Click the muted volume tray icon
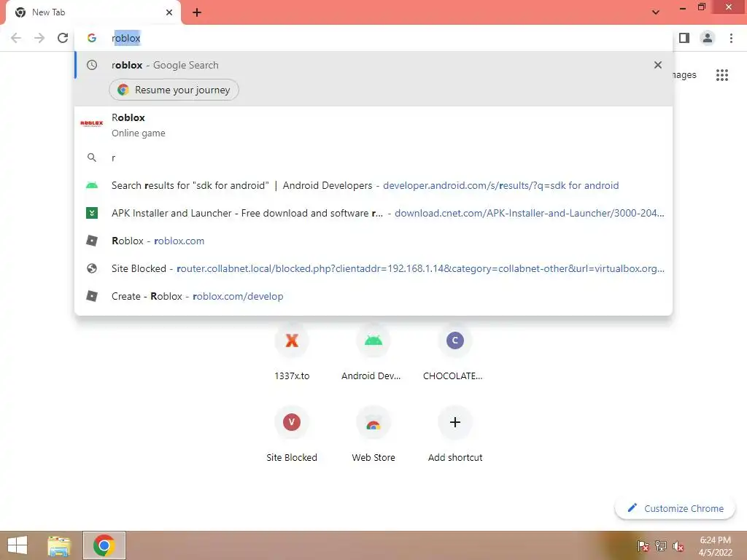747x560 pixels. tap(678, 545)
